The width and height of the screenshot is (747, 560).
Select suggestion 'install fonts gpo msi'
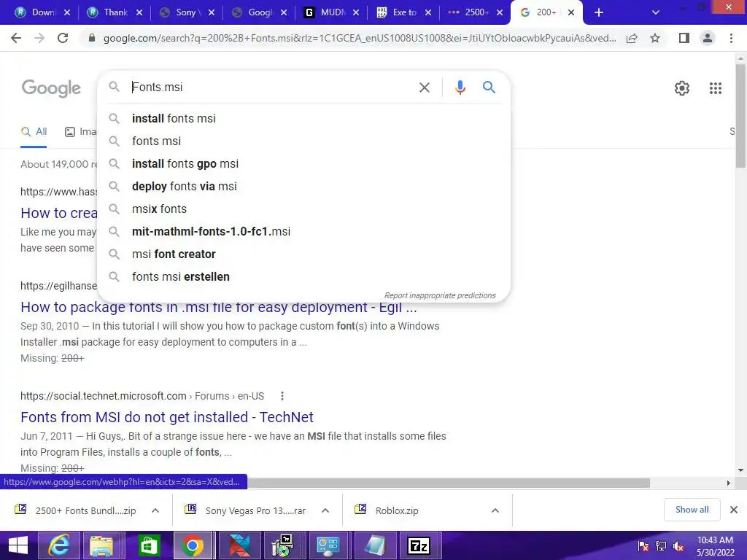(303, 164)
